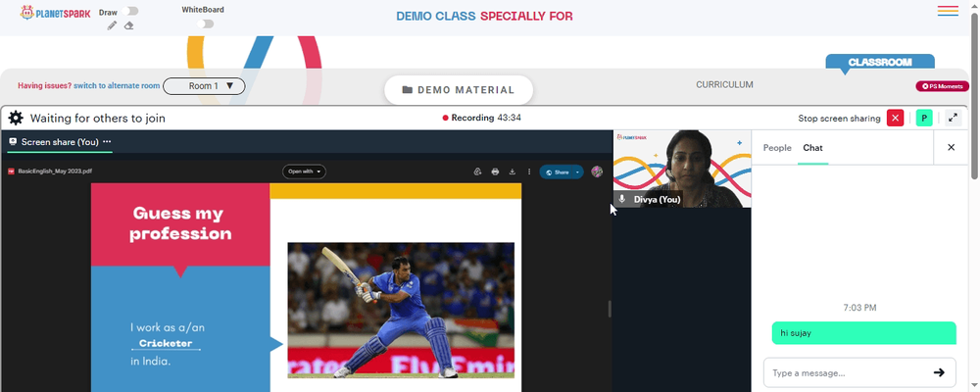Image resolution: width=980 pixels, height=392 pixels.
Task: Click the Guess my profession heading
Action: [180, 223]
